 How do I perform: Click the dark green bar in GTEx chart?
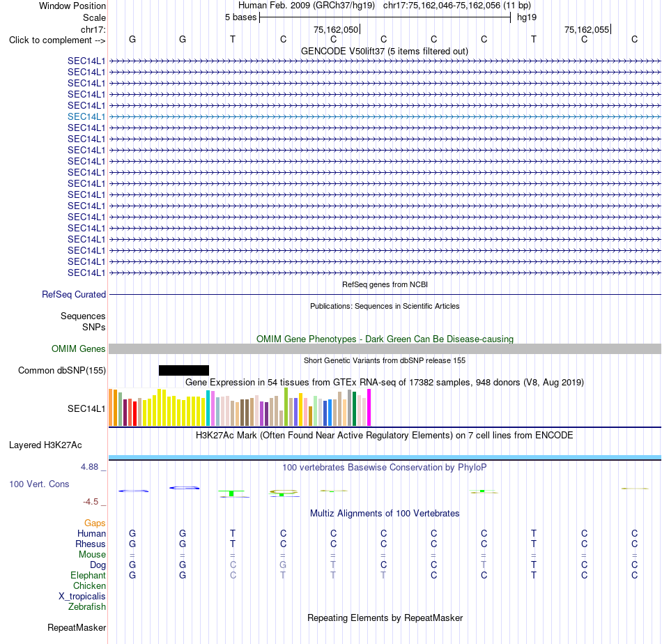tap(354, 409)
